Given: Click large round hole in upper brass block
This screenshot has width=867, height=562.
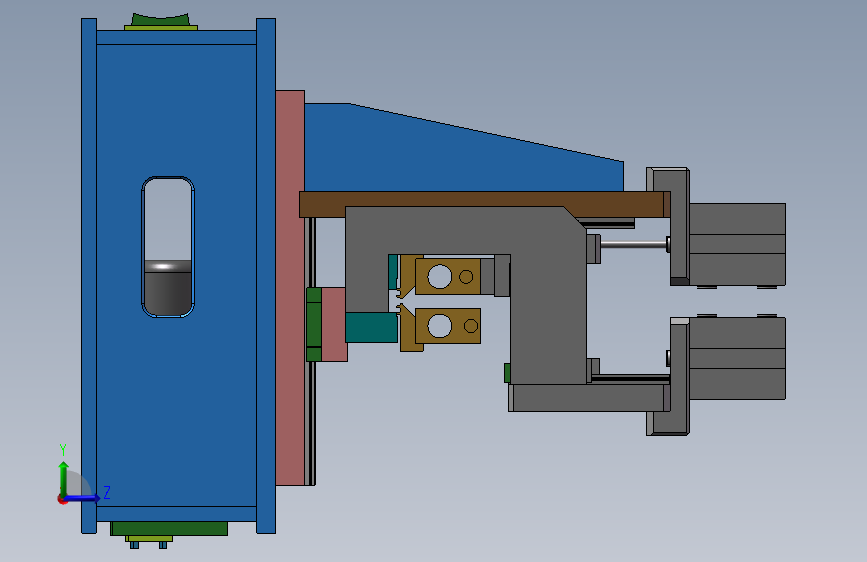Looking at the screenshot, I should coord(440,277).
